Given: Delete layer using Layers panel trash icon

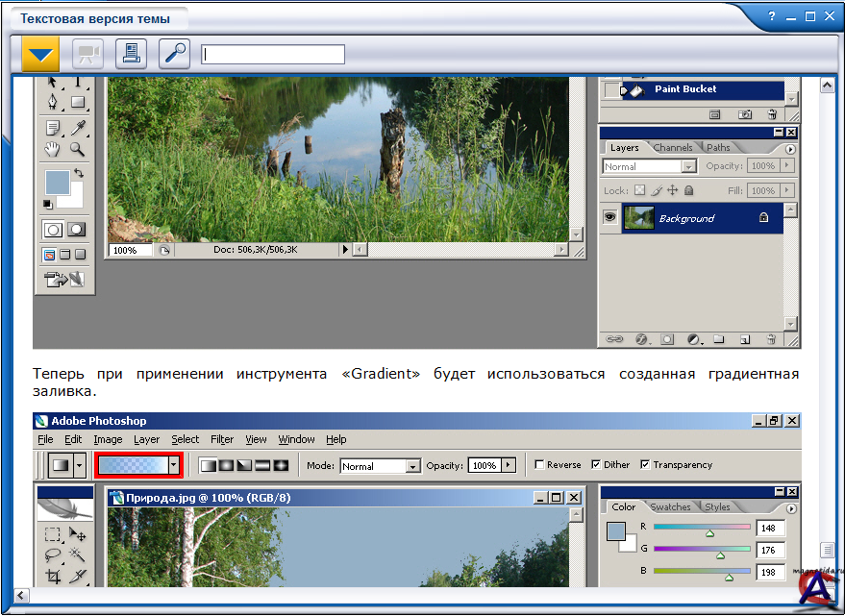Looking at the screenshot, I should 770,339.
